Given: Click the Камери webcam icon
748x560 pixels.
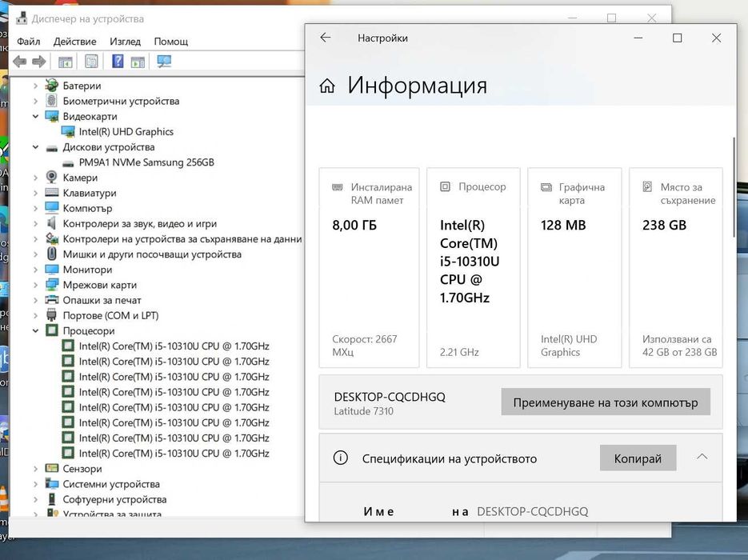Looking at the screenshot, I should [x=51, y=178].
